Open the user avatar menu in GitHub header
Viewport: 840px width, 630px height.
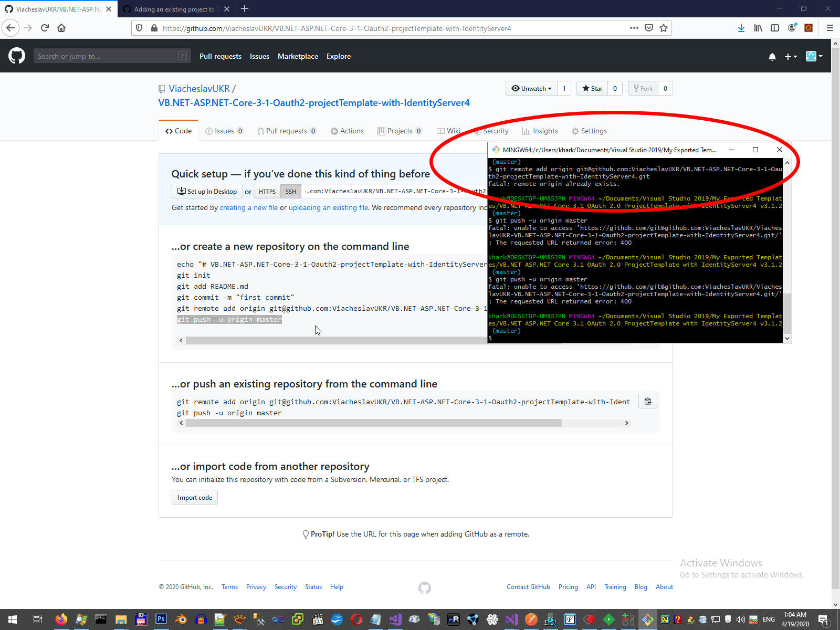[814, 56]
